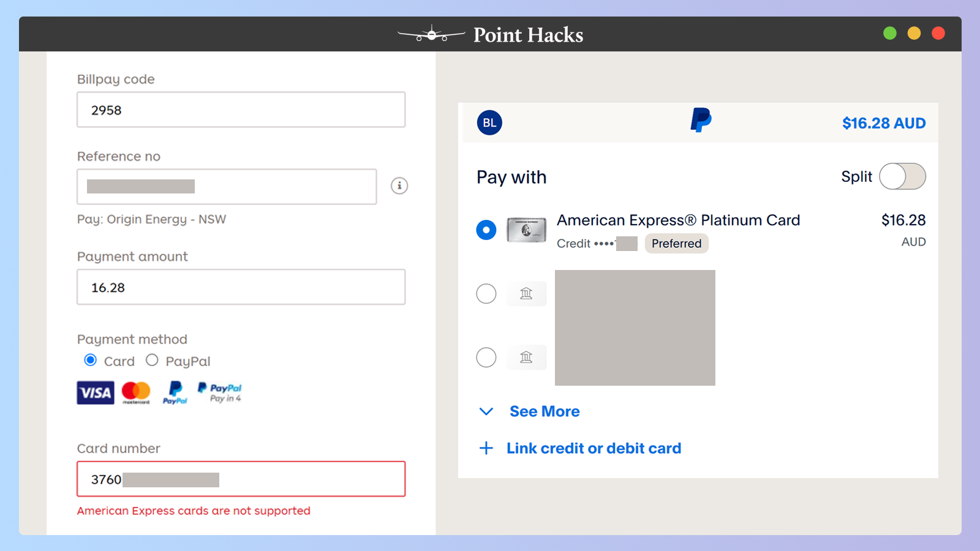Select the first bank funding source radio
Screen dimensions: 980x551
[486, 294]
